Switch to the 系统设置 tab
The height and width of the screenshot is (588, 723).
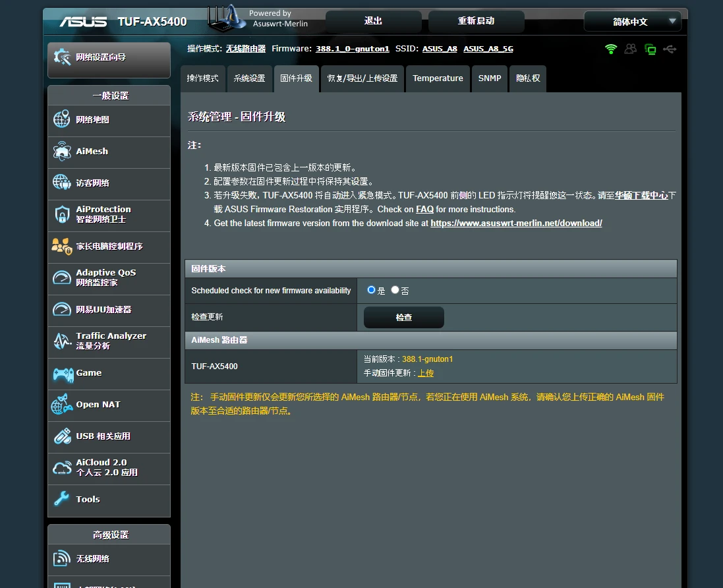click(249, 78)
